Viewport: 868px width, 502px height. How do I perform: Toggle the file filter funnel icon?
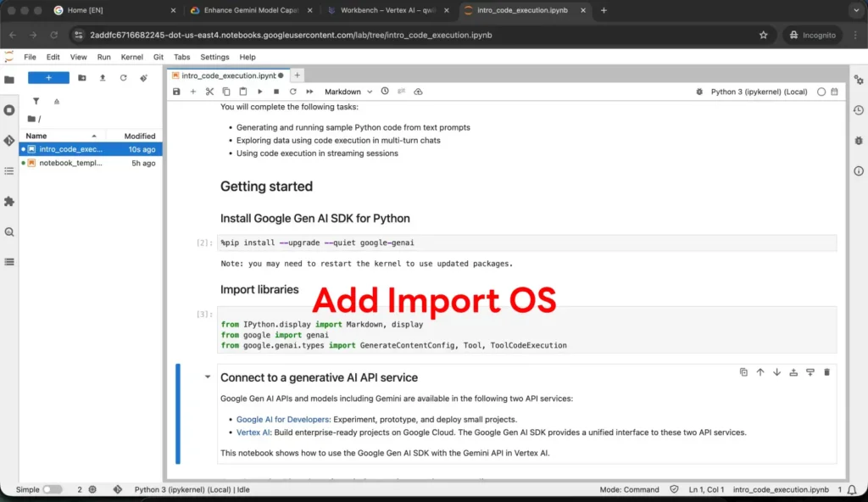coord(36,101)
